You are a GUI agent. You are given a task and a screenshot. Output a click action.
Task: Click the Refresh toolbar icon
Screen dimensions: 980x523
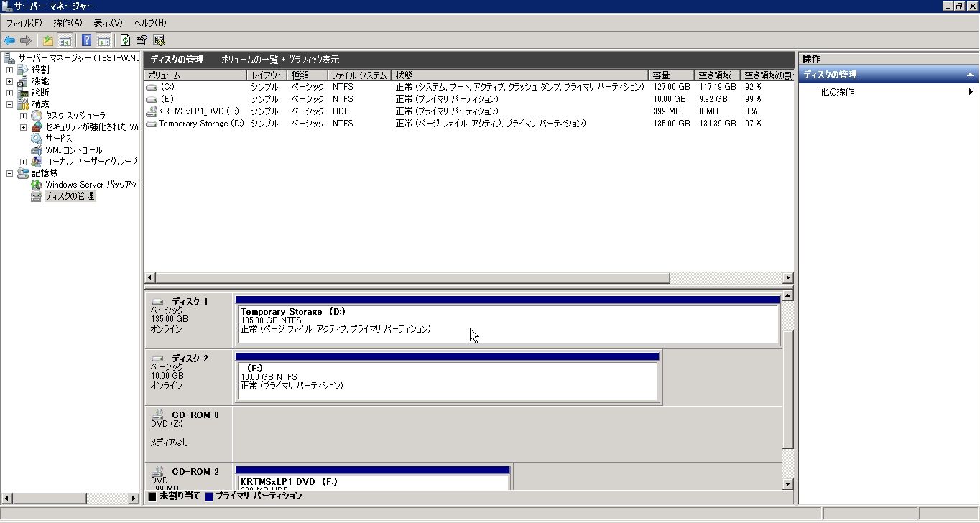coord(126,40)
